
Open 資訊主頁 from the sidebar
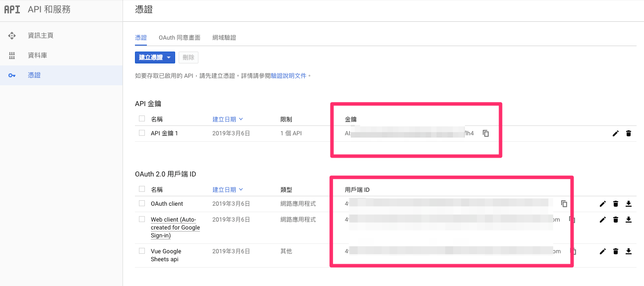41,36
